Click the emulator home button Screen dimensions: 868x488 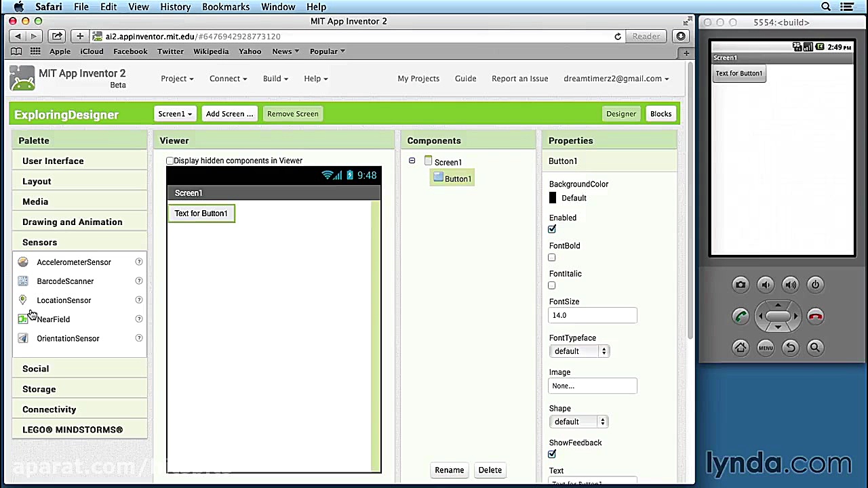coord(741,348)
